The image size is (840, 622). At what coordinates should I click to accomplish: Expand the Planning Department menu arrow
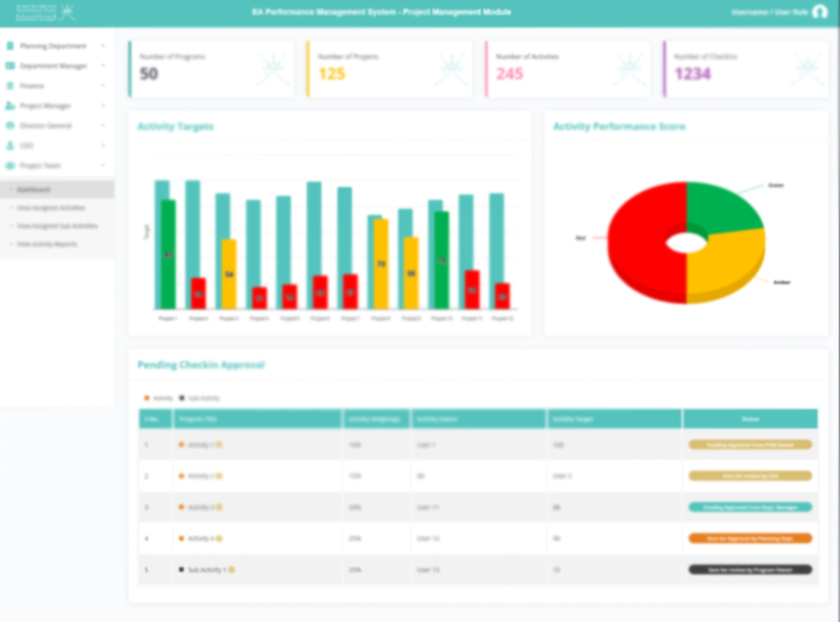coord(103,46)
